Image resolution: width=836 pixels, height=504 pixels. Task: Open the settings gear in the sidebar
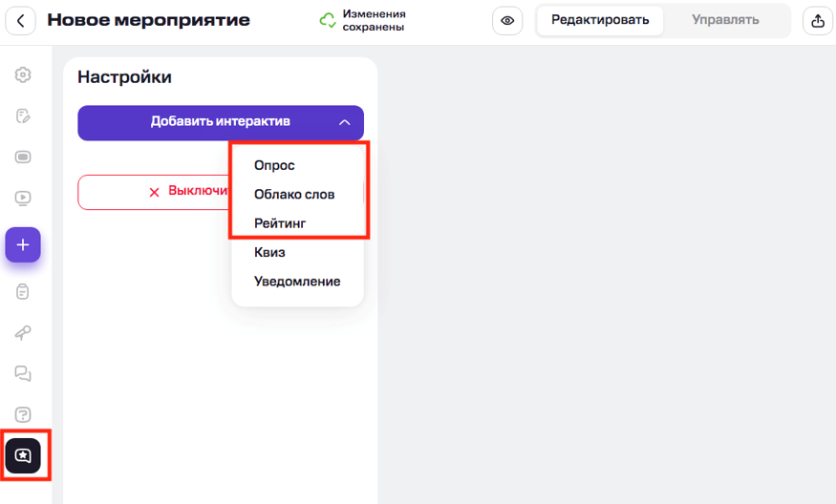23,74
